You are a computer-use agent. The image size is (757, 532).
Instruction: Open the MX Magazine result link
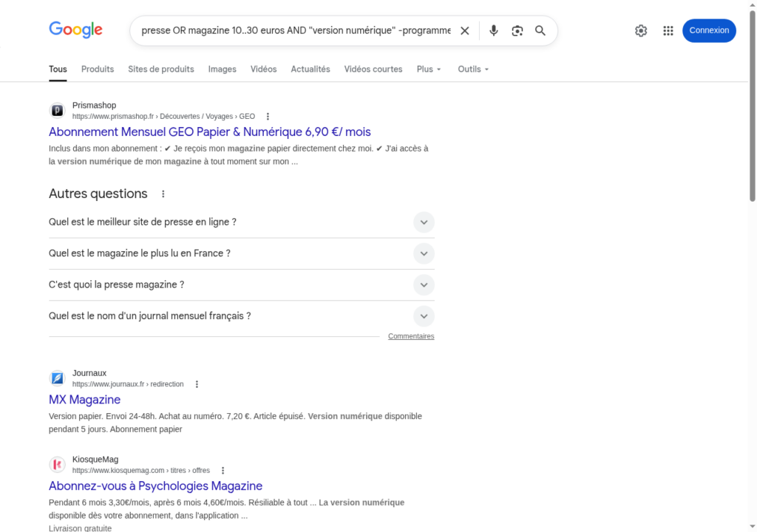pos(84,400)
